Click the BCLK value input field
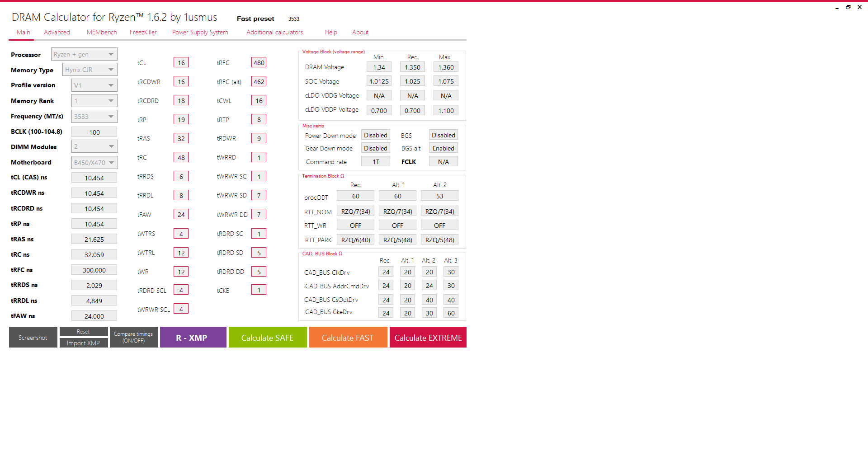868x470 pixels. [94, 132]
